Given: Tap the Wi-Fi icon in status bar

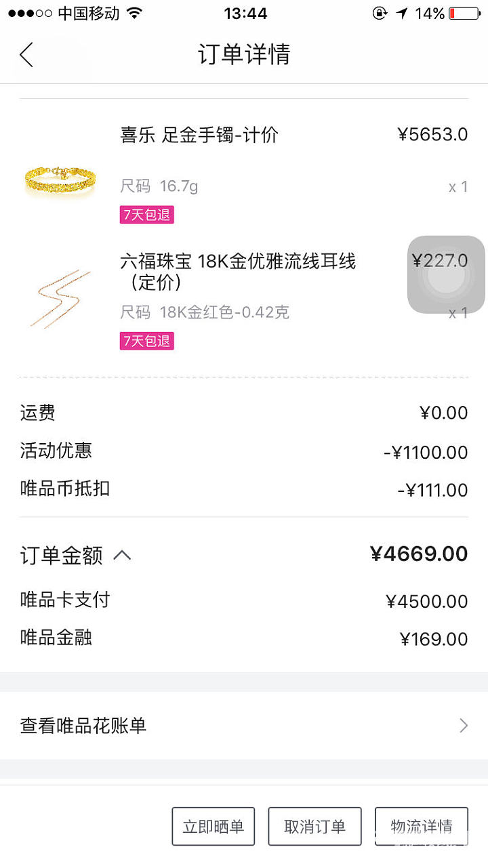Looking at the screenshot, I should pos(135,13).
